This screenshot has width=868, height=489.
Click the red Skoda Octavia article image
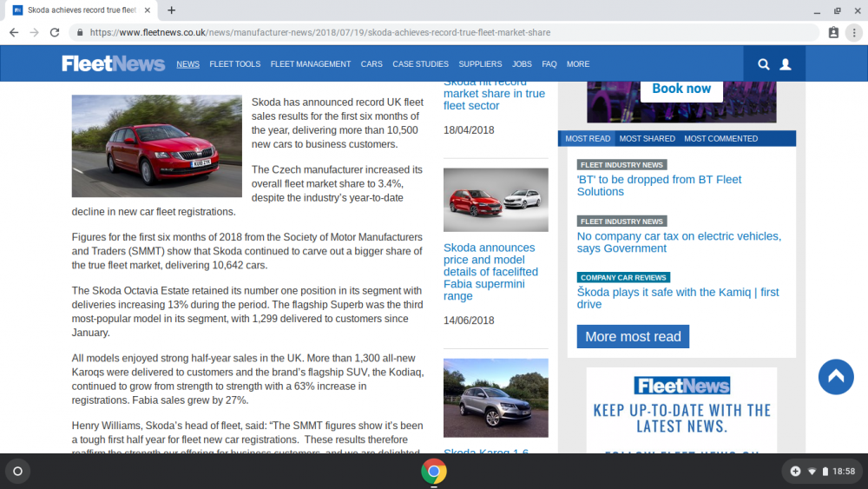coord(156,146)
